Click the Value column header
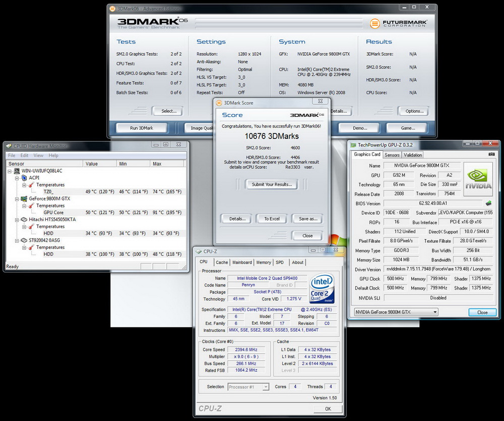 click(x=100, y=164)
